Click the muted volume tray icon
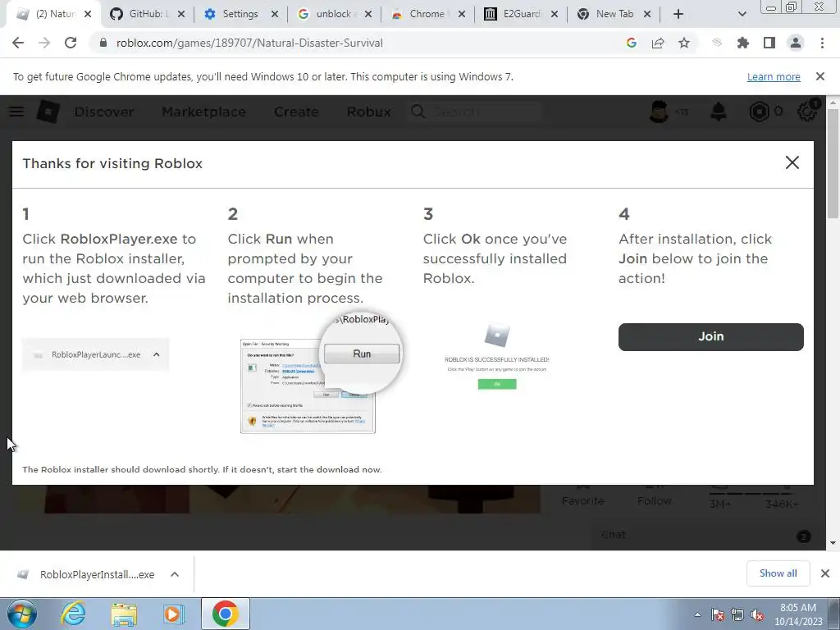Viewport: 840px width, 630px height. 757,614
